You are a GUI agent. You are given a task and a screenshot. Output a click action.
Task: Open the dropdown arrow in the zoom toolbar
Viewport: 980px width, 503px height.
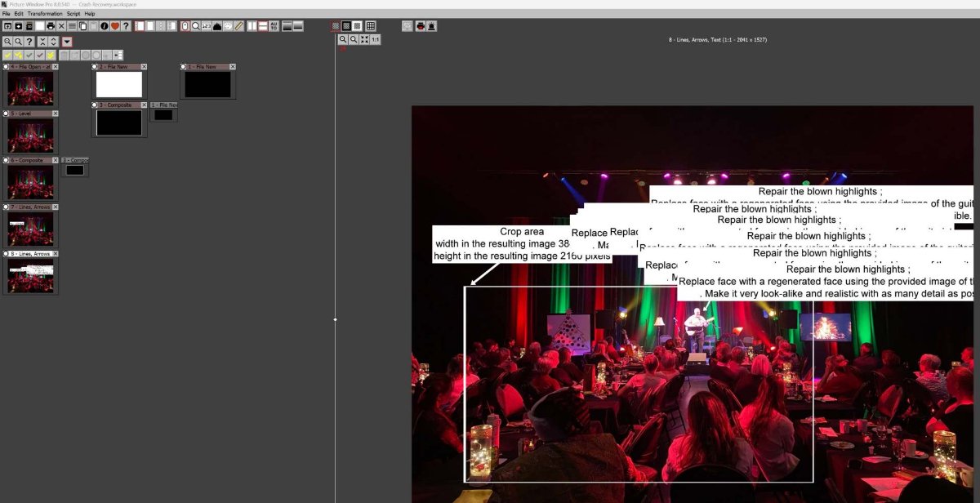66,41
